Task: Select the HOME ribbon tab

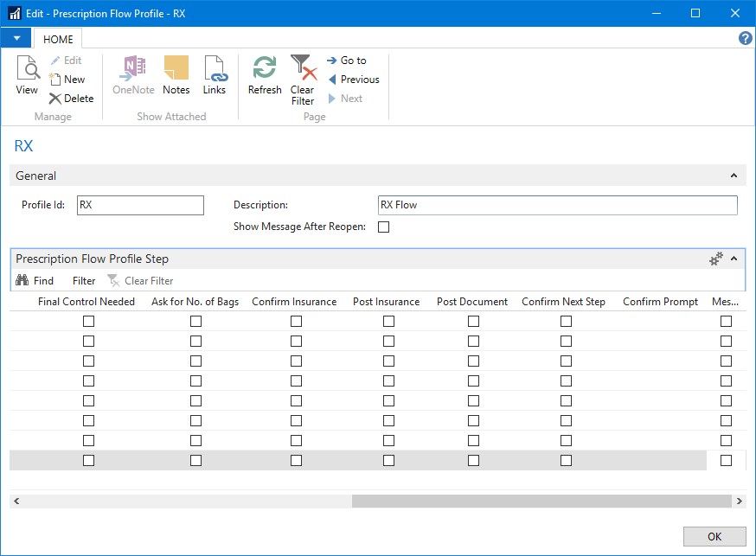Action: (x=58, y=39)
